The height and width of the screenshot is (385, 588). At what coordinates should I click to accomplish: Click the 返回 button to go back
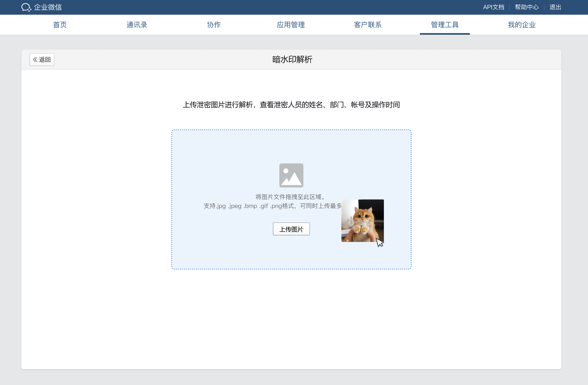click(x=42, y=59)
